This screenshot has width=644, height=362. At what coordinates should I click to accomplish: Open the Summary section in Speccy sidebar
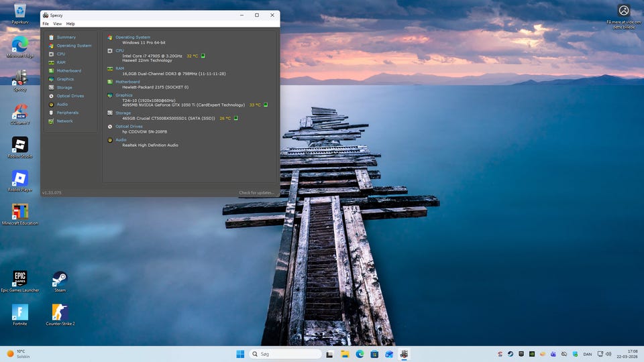pos(66,38)
